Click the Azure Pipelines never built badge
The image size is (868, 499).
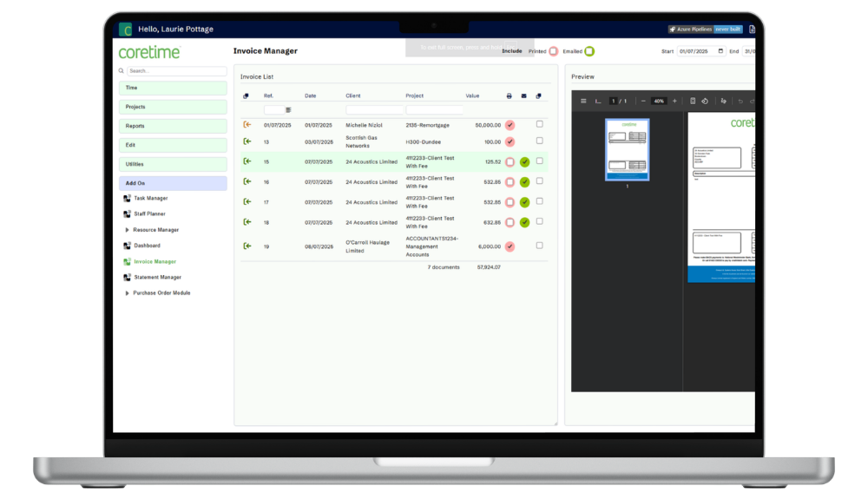[705, 30]
